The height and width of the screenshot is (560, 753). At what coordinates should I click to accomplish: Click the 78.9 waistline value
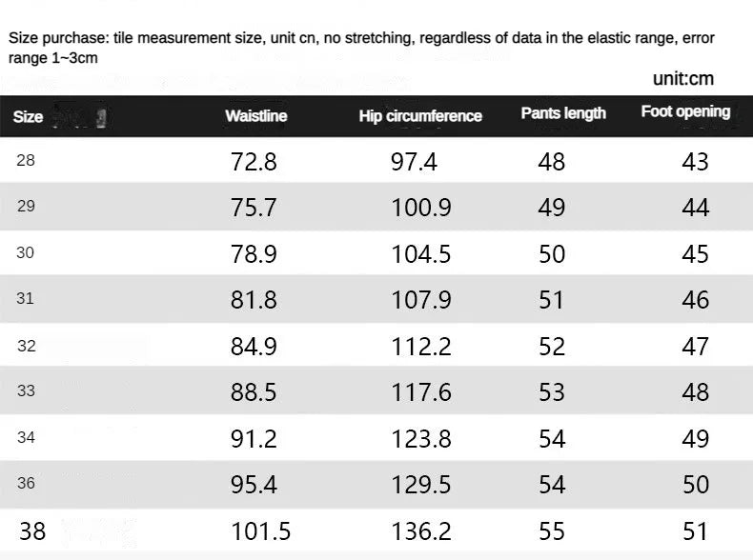(254, 254)
